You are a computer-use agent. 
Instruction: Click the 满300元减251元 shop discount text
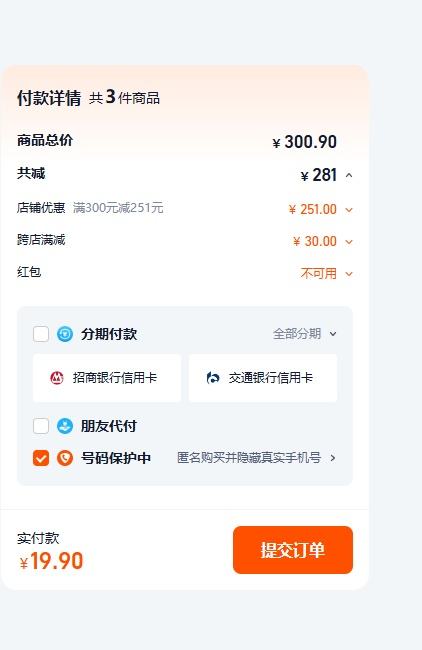tap(118, 208)
